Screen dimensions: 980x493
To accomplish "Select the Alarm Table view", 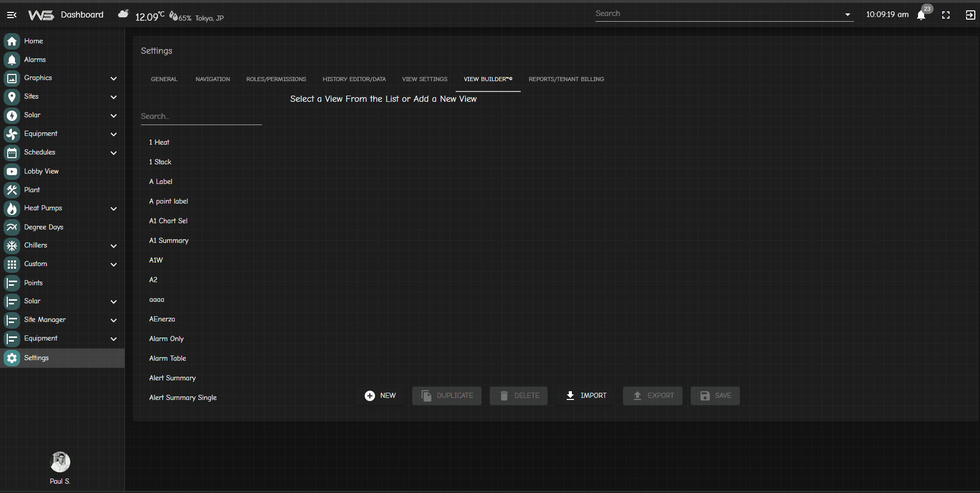I will (x=167, y=359).
